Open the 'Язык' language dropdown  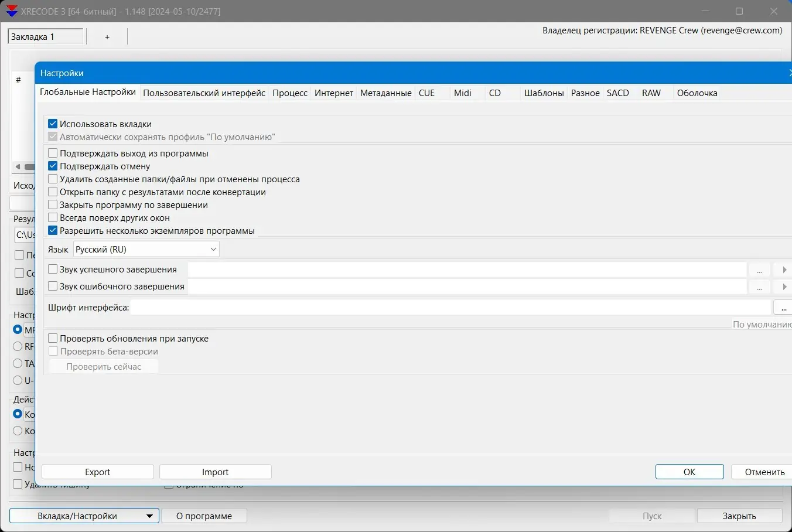coord(146,250)
